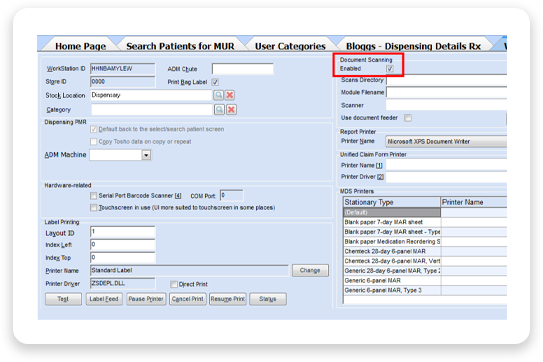Toggle Direct Print checkbox
Screen dimensions: 543x362
[x=174, y=284]
